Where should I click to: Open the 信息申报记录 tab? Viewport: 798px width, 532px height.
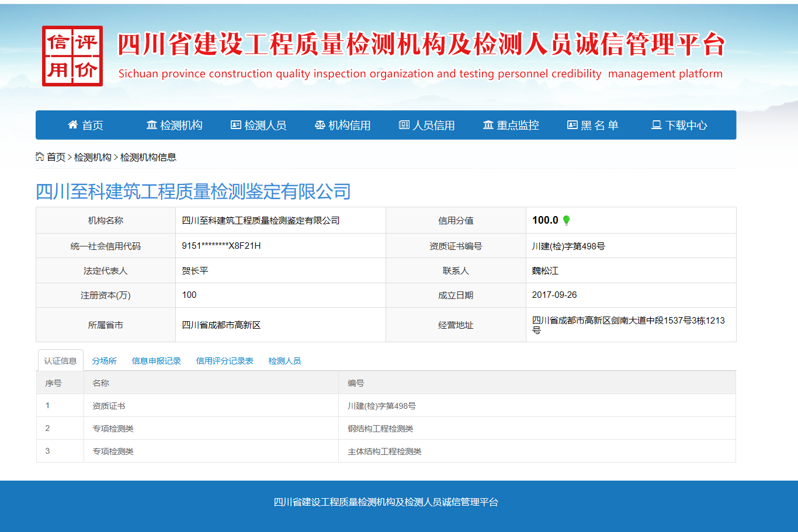pyautogui.click(x=156, y=361)
